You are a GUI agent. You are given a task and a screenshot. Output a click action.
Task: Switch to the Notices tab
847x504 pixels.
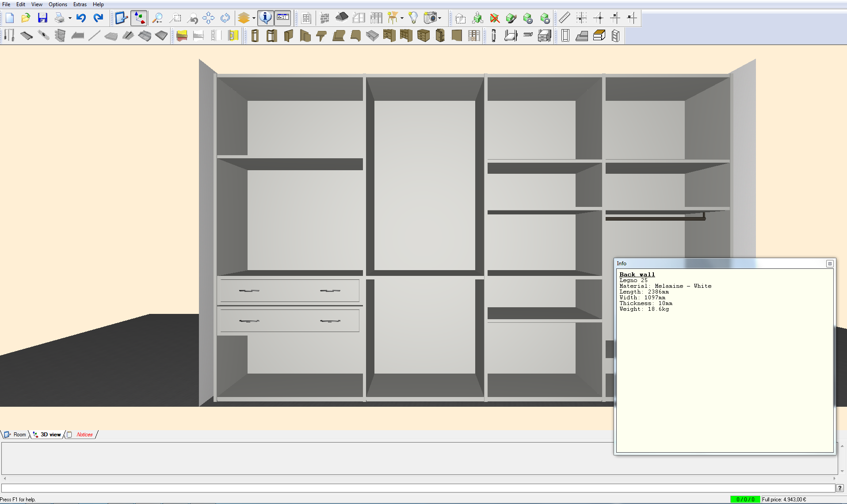coord(84,435)
